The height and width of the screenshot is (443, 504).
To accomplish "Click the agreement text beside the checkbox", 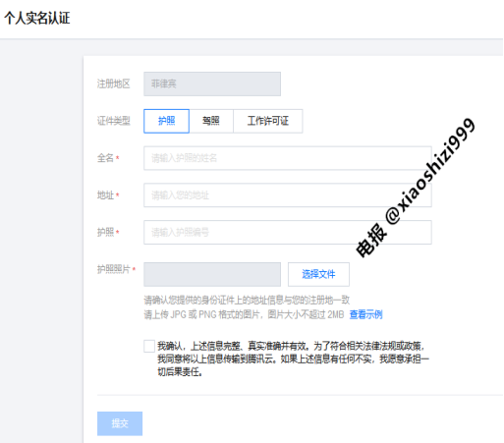I will (293, 359).
